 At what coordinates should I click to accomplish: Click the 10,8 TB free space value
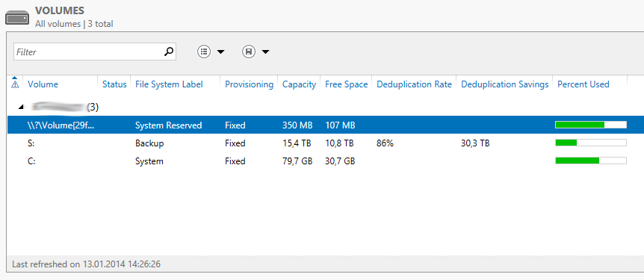coord(339,143)
